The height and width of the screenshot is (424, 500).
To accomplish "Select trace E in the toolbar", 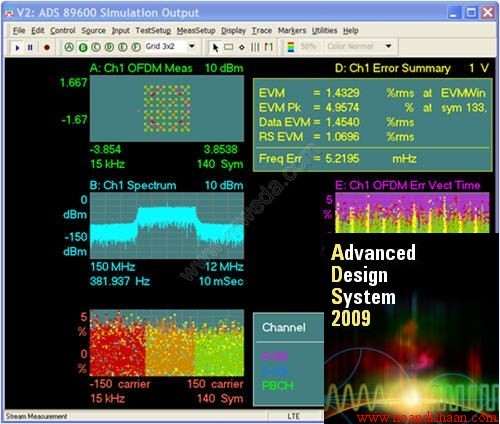I will coord(123,47).
